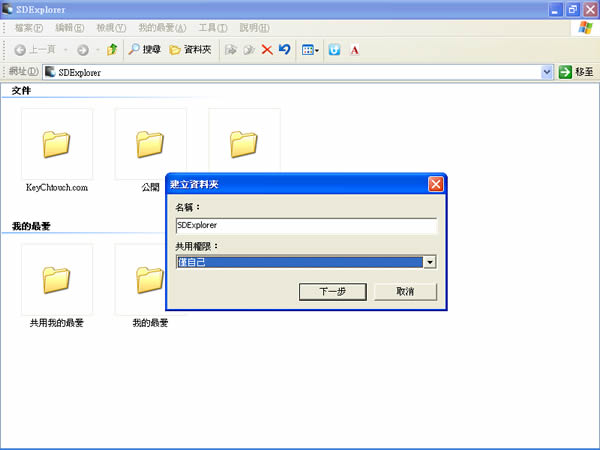
Task: Open the 共用權限 dropdown list
Action: [430, 262]
